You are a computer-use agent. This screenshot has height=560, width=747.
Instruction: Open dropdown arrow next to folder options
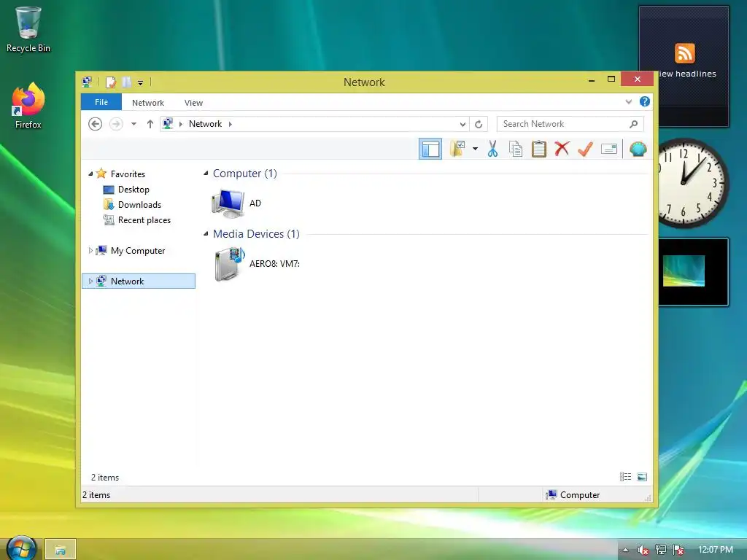click(x=475, y=149)
